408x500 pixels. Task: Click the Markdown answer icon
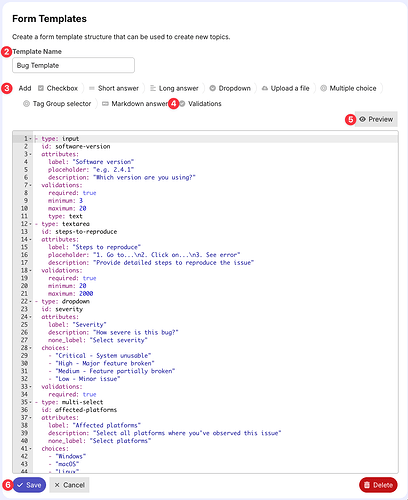click(105, 104)
